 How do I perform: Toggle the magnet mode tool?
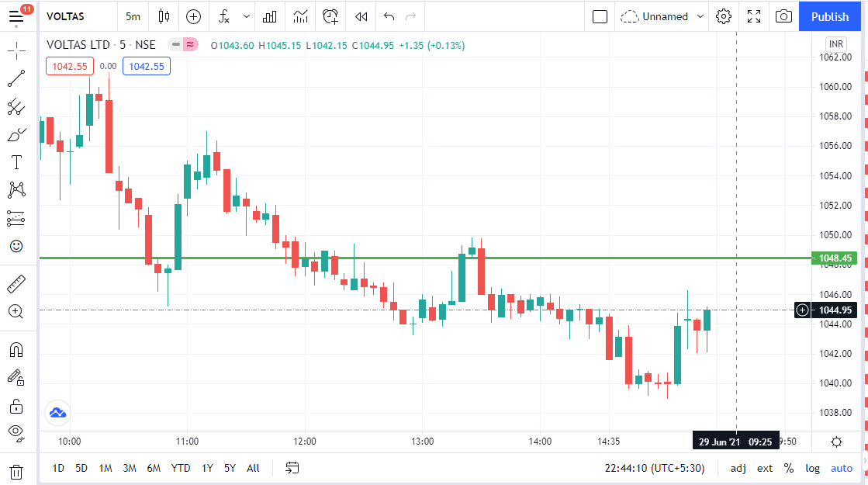(x=16, y=350)
